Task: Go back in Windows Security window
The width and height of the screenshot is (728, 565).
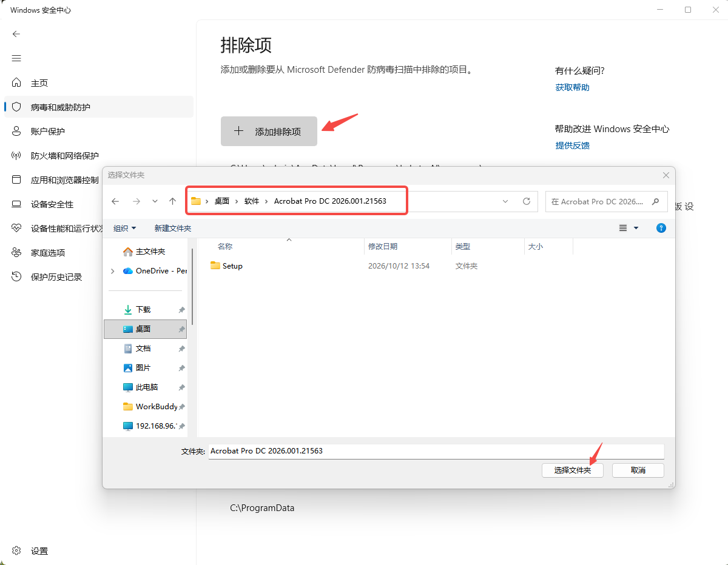Action: (x=16, y=34)
